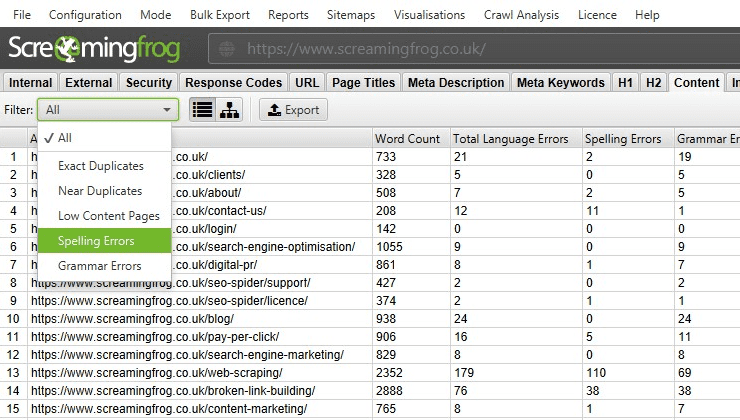Click word count value 2352

[389, 373]
